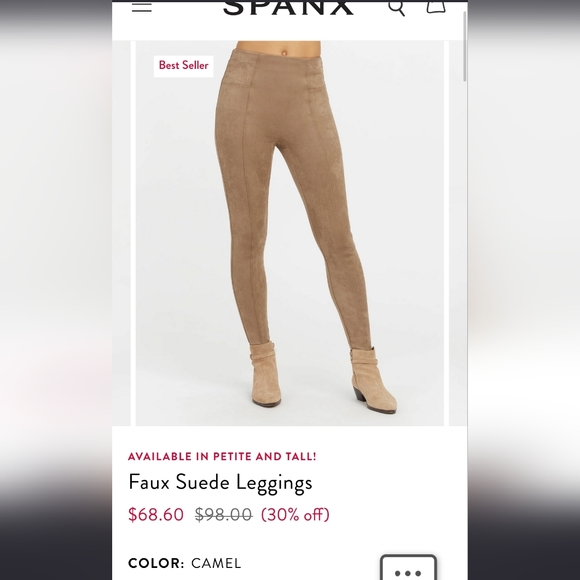580x580 pixels.
Task: Show next product image at right edge
Action: pyautogui.click(x=458, y=233)
